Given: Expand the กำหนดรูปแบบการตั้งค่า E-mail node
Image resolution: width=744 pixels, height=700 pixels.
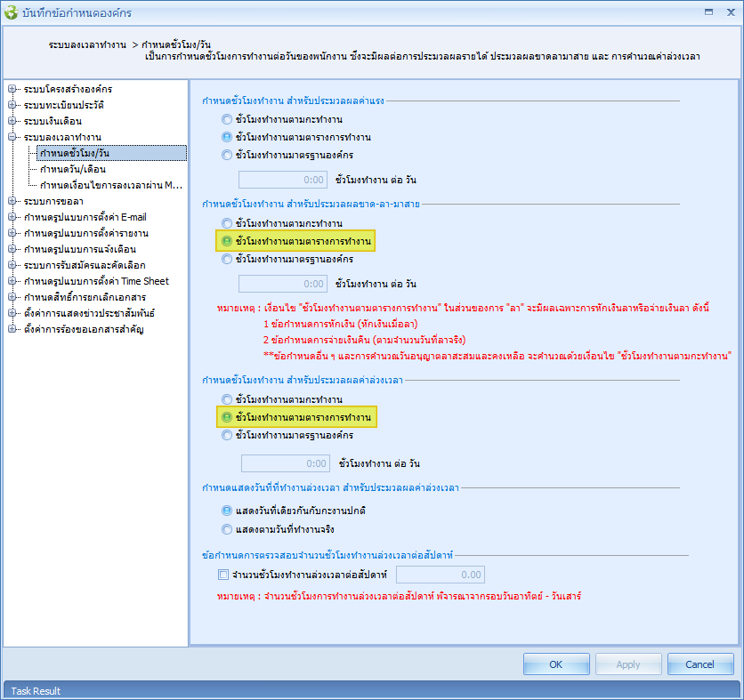Looking at the screenshot, I should click(12, 217).
